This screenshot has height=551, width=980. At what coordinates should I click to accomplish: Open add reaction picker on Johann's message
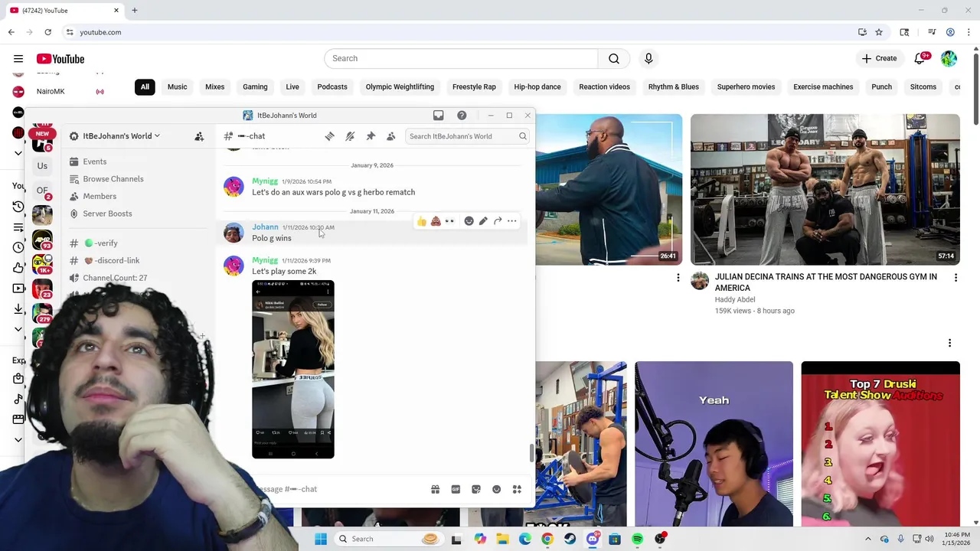(469, 221)
